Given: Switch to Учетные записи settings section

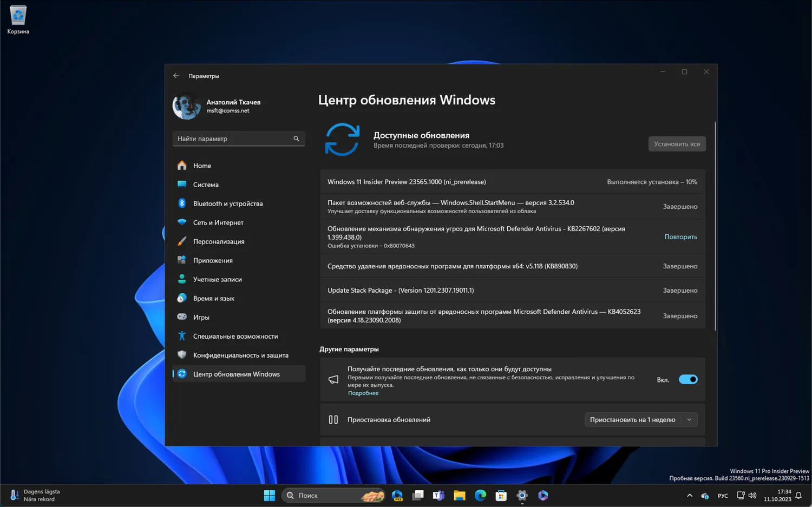Looking at the screenshot, I should (217, 279).
